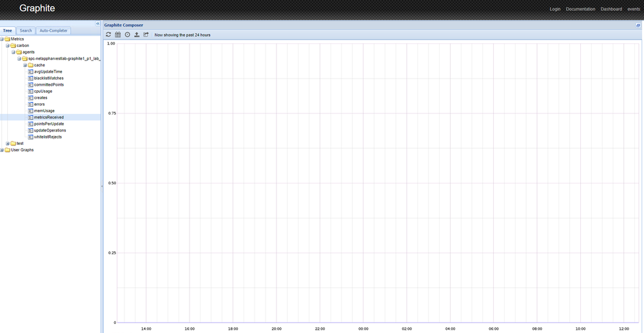The image size is (644, 333).
Task: Click the Login link in header
Action: click(555, 9)
